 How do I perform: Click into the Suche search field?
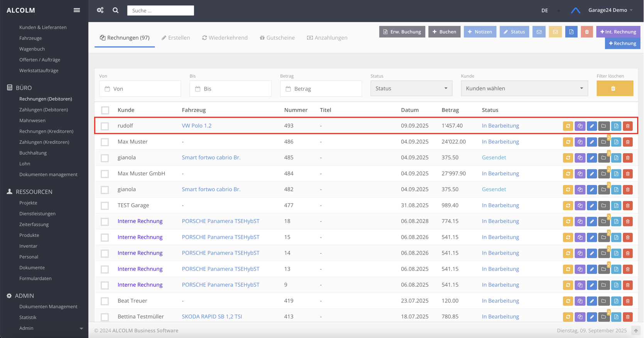pos(161,10)
